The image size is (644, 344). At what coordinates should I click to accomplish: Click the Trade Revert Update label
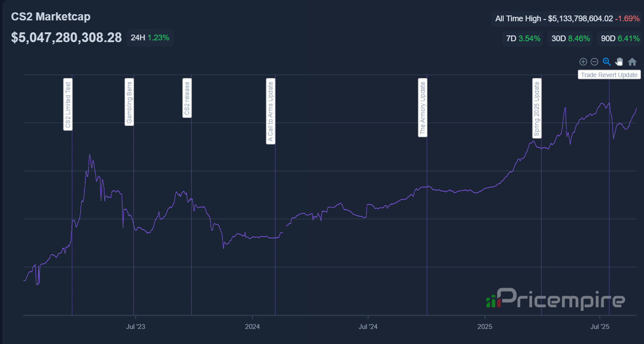(609, 75)
